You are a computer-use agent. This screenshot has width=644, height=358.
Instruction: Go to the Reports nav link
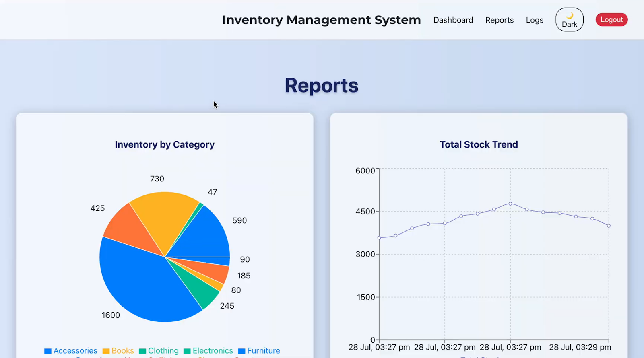click(x=499, y=20)
